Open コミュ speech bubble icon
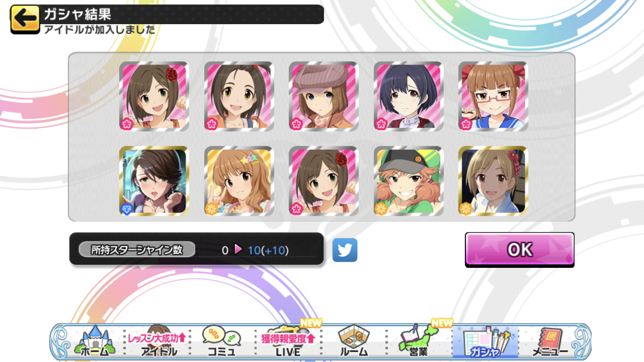 [x=222, y=341]
